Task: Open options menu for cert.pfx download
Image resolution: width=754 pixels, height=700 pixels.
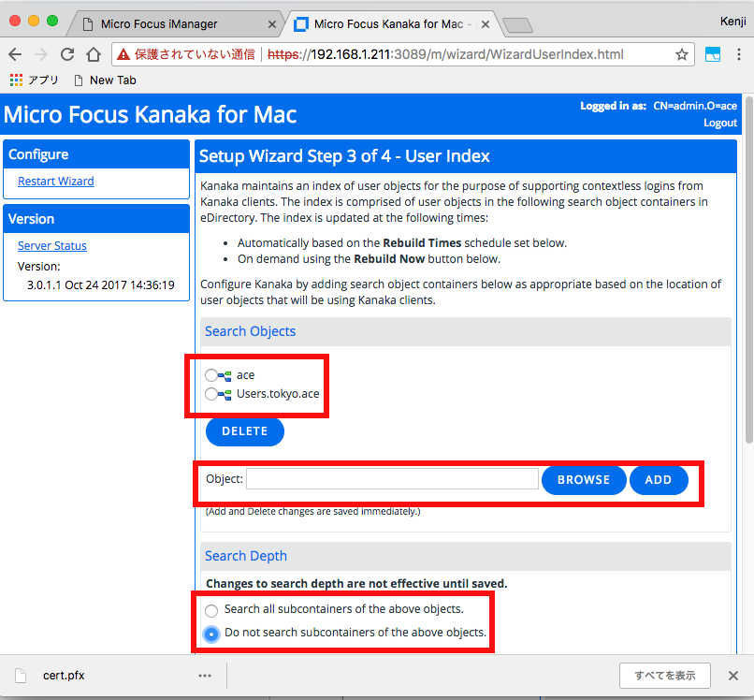Action: pos(205,676)
